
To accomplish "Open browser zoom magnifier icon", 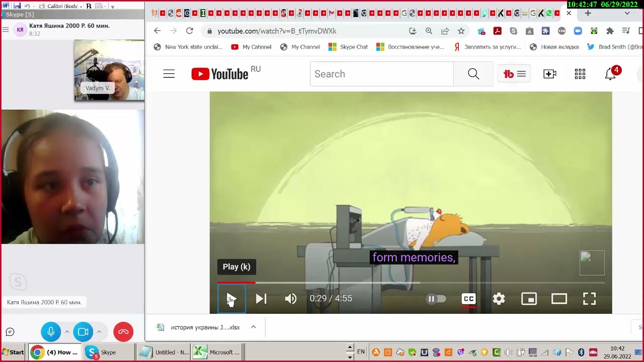I will [x=429, y=31].
